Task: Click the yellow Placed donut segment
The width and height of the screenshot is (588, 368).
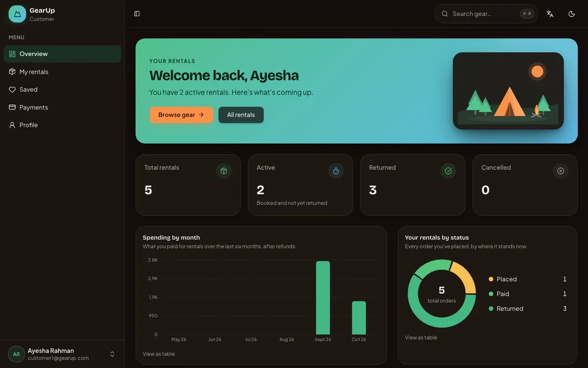Action: click(465, 277)
